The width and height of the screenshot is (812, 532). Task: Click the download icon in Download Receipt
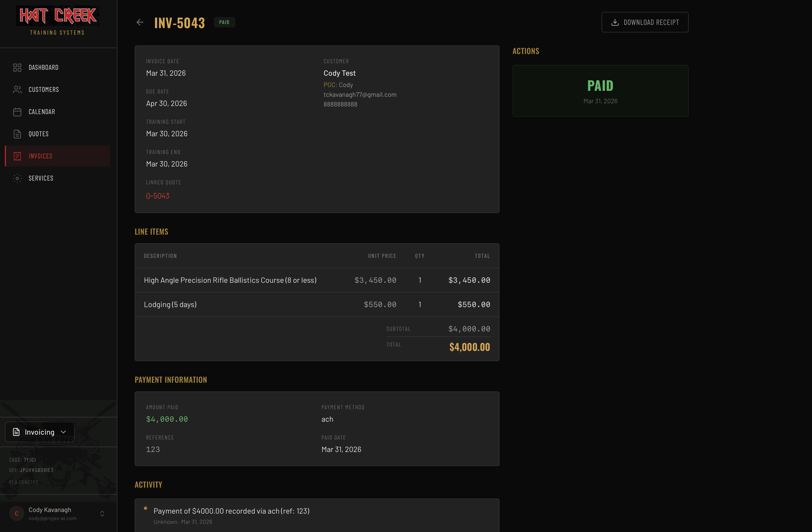[x=615, y=22]
